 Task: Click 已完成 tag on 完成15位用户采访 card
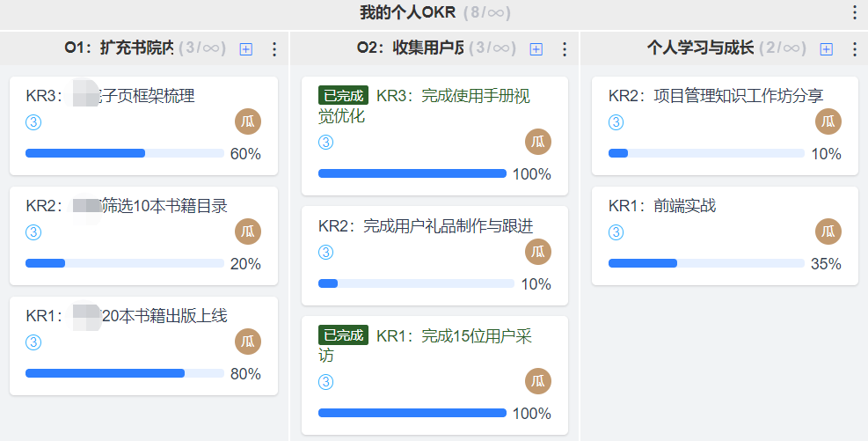click(343, 335)
